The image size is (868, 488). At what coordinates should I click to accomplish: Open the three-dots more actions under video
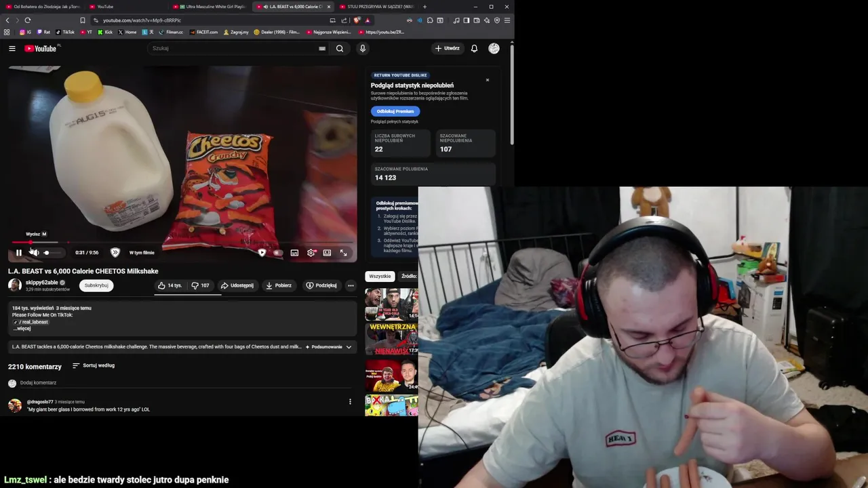coord(351,285)
